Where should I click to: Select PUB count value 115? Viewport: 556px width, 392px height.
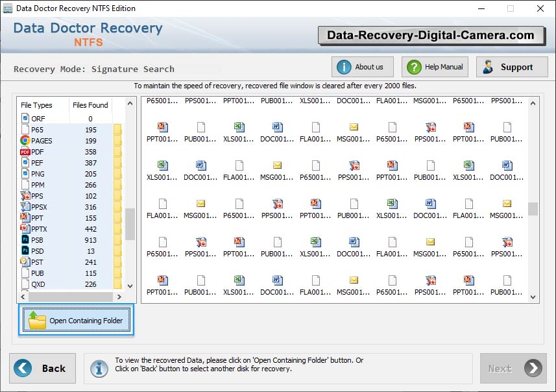tap(90, 273)
